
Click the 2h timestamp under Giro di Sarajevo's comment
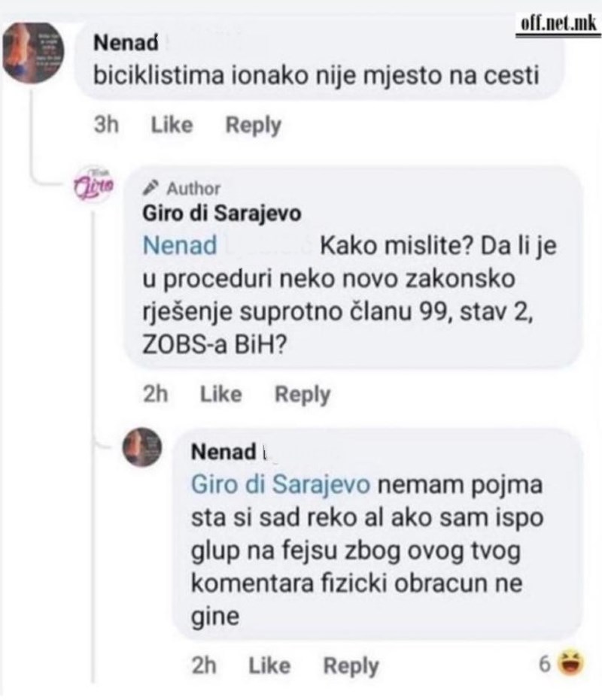156,394
